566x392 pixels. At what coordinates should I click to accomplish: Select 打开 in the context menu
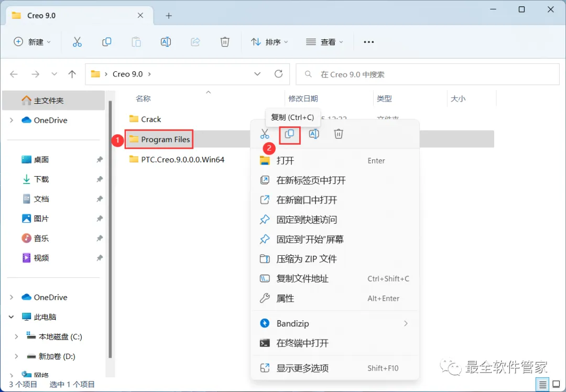point(334,161)
